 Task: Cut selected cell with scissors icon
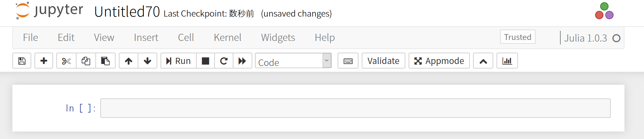(66, 61)
